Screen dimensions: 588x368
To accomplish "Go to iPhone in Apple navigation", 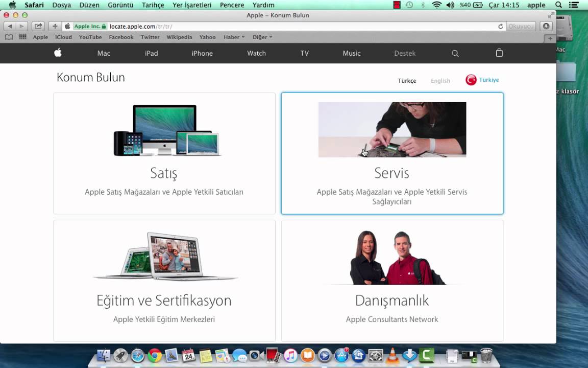I will [x=202, y=53].
